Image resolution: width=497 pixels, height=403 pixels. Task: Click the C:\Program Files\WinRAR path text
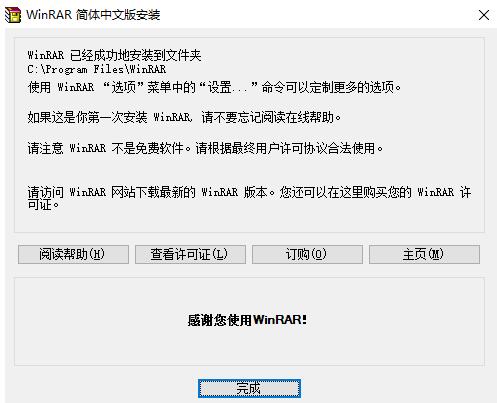click(97, 69)
